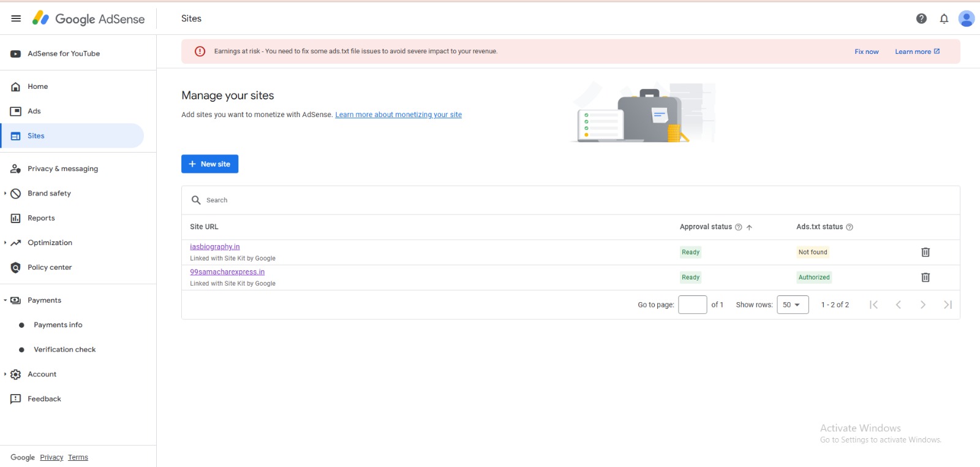Image resolution: width=980 pixels, height=467 pixels.
Task: Click the Site URL column header
Action: pyautogui.click(x=204, y=227)
